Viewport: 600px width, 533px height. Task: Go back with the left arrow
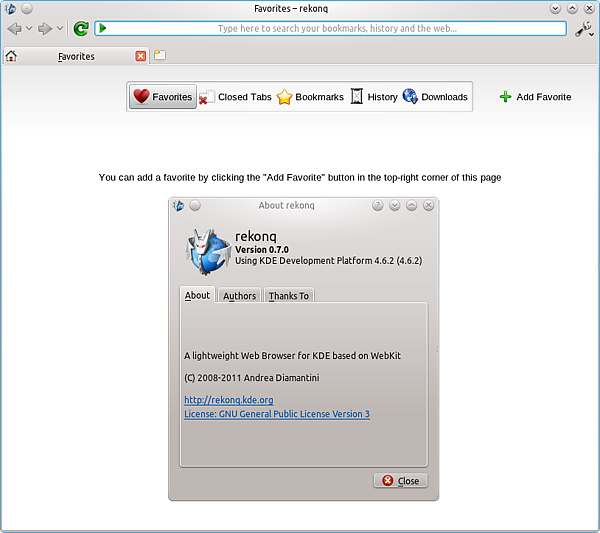15,28
